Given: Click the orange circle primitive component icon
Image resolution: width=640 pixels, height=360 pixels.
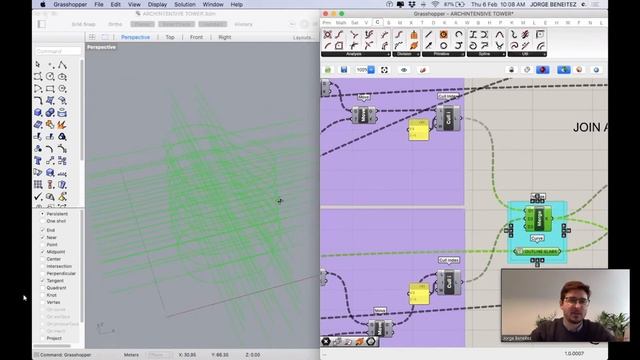Looking at the screenshot, I should pos(444,35).
